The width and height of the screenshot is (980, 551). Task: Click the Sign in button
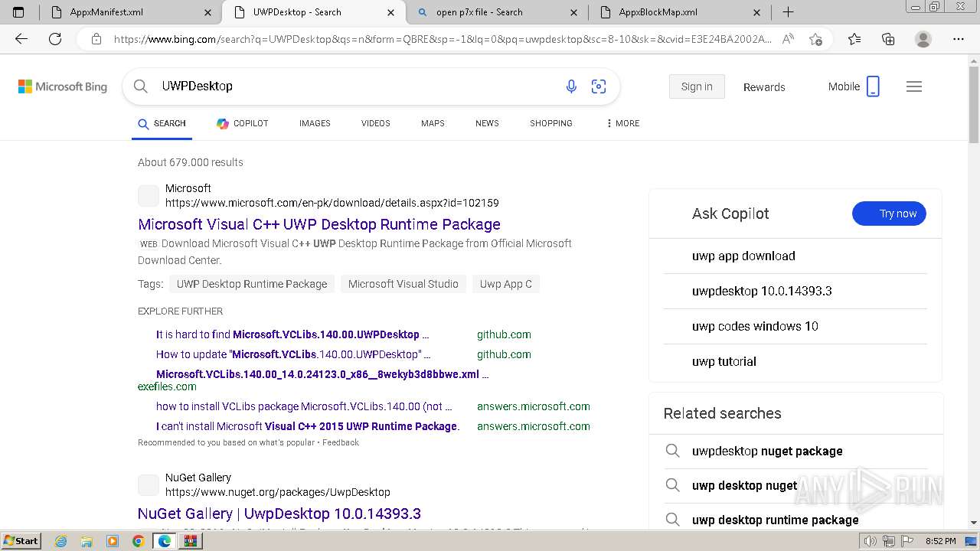[x=697, y=86]
